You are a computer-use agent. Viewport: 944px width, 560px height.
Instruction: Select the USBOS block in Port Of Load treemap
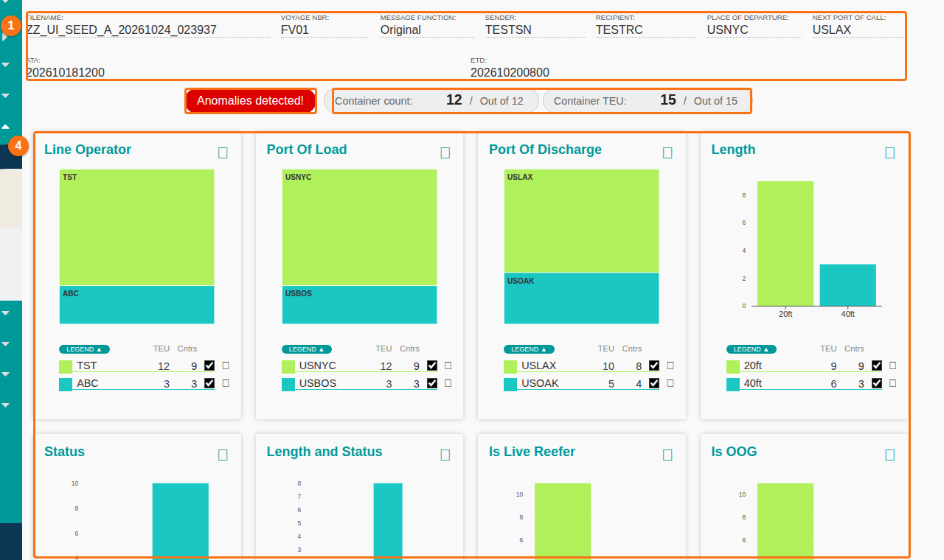click(360, 305)
